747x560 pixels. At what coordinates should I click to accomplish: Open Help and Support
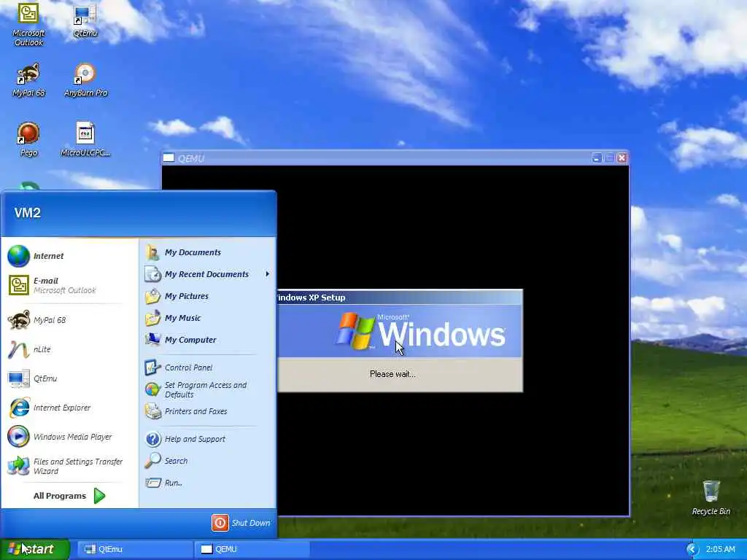(208, 439)
